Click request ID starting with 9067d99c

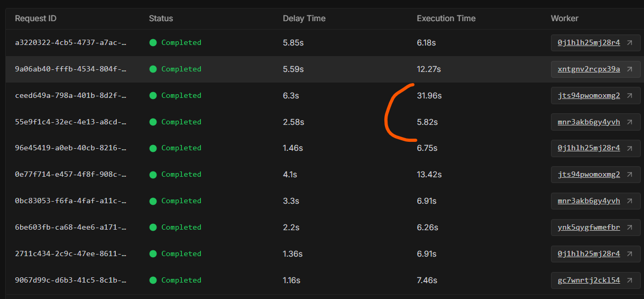pos(71,280)
